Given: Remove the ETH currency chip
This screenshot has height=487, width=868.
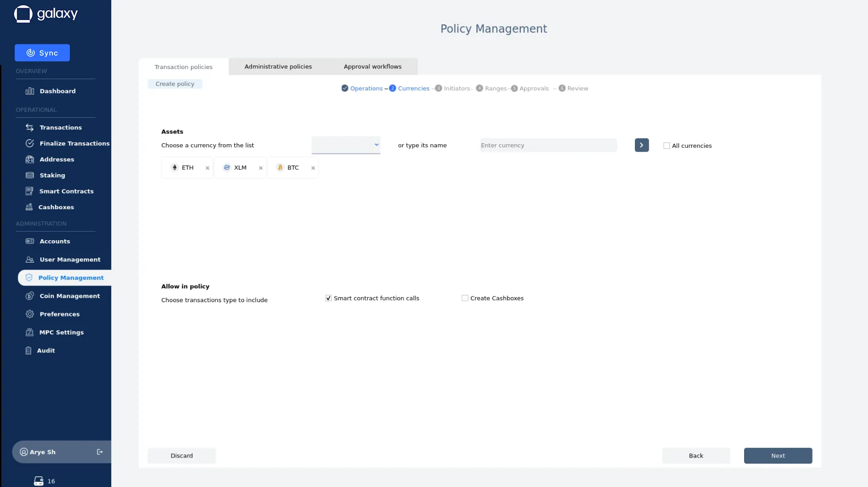Looking at the screenshot, I should 207,168.
